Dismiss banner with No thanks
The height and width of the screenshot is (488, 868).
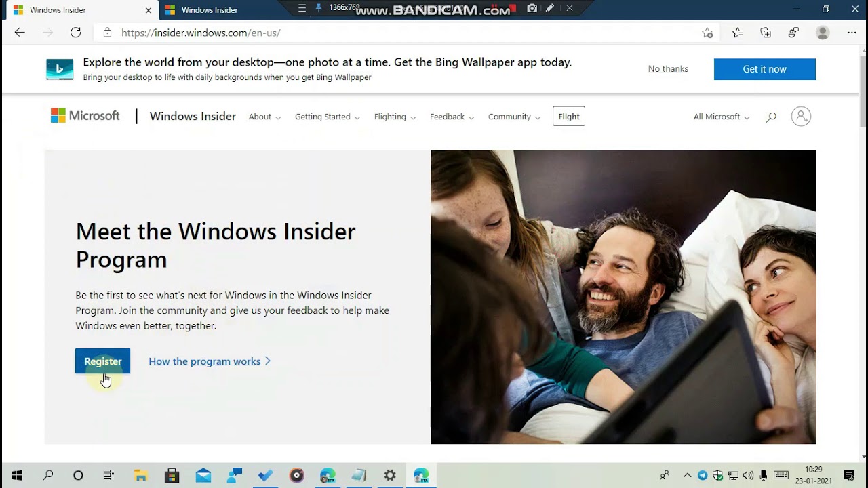[x=668, y=69]
